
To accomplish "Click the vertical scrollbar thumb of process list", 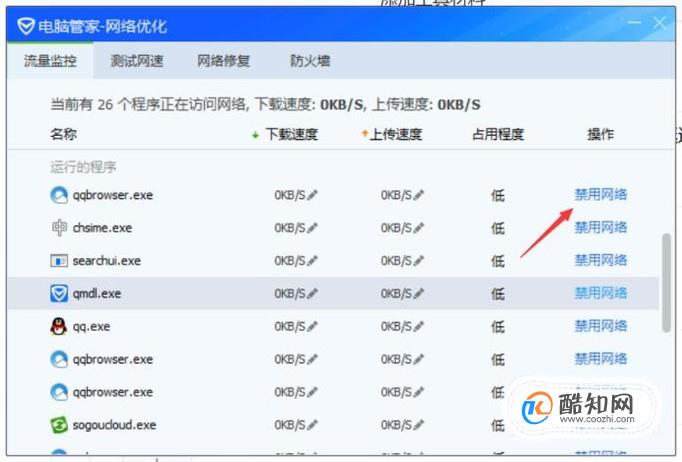I will tap(666, 283).
